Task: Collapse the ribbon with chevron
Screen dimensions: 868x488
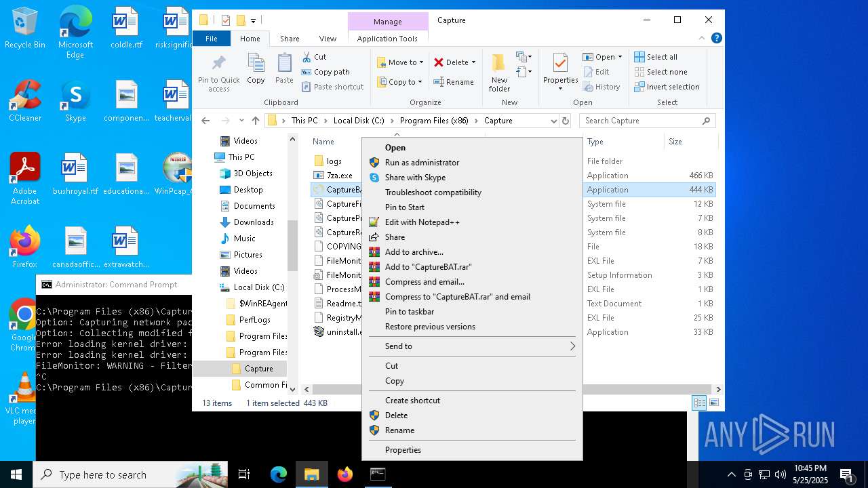Action: (x=703, y=39)
